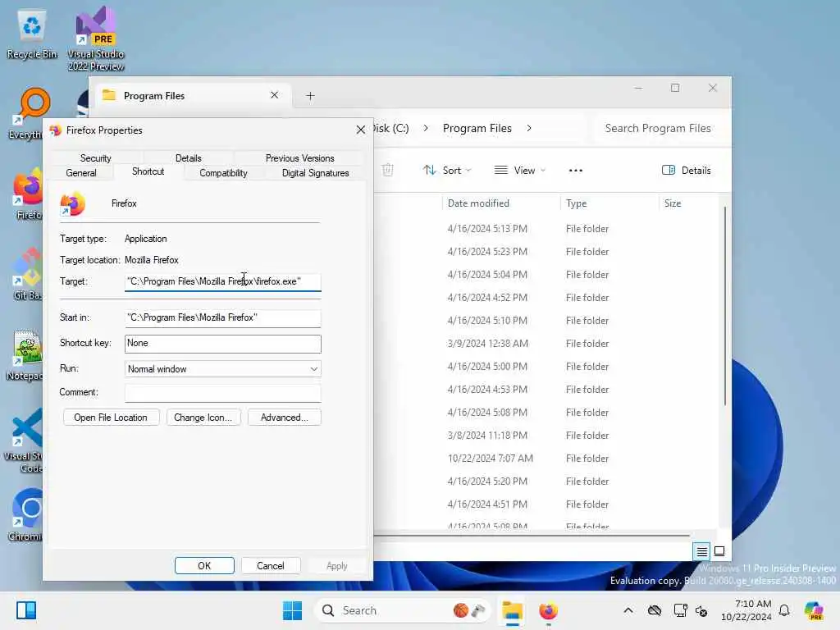Screen dimensions: 840x630
Task: Click the network display tray icon
Action: 680,610
